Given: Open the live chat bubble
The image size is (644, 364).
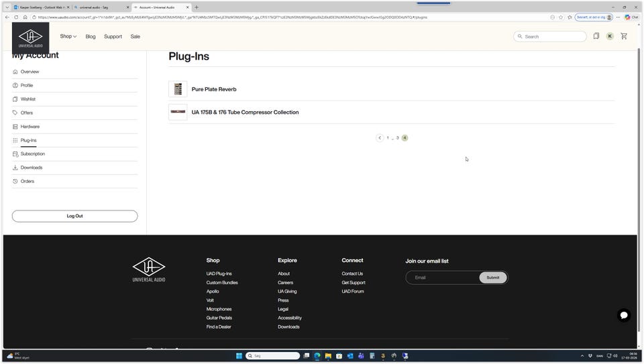Looking at the screenshot, I should pyautogui.click(x=624, y=315).
